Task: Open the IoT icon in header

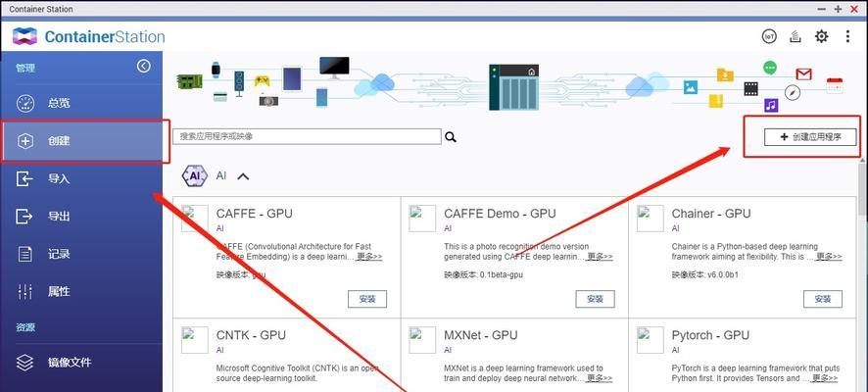Action: pos(769,37)
